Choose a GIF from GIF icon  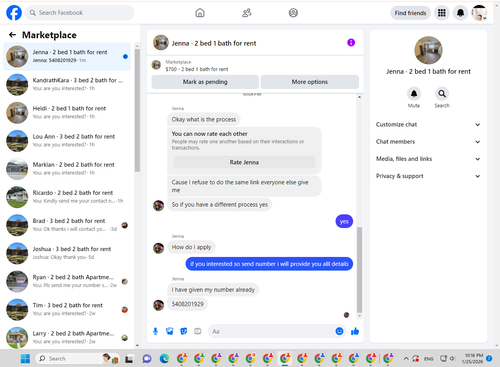(x=198, y=331)
